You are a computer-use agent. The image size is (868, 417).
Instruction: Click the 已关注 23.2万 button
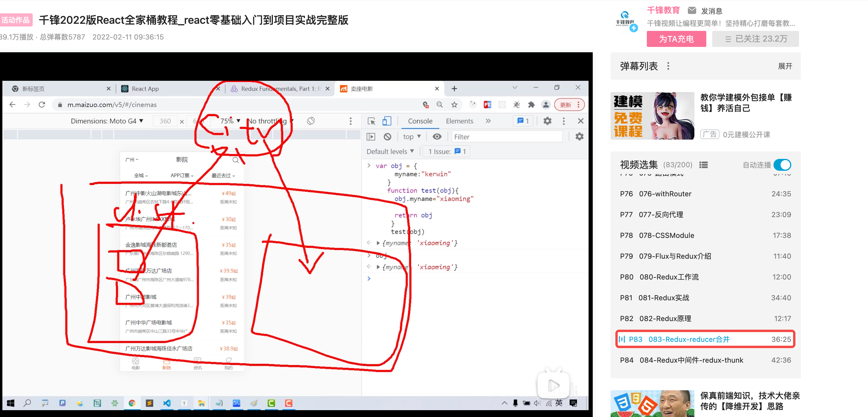pos(755,39)
